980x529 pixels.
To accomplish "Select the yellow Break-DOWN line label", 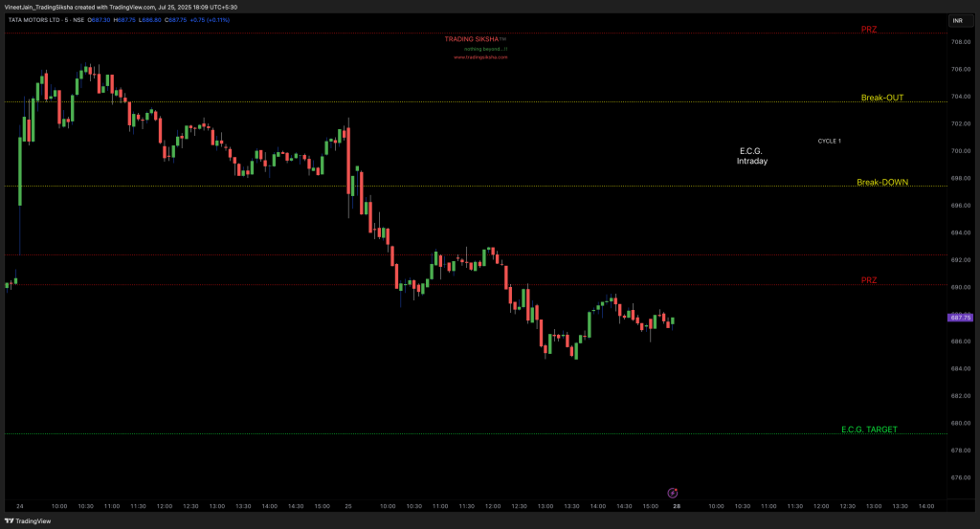I will [881, 182].
